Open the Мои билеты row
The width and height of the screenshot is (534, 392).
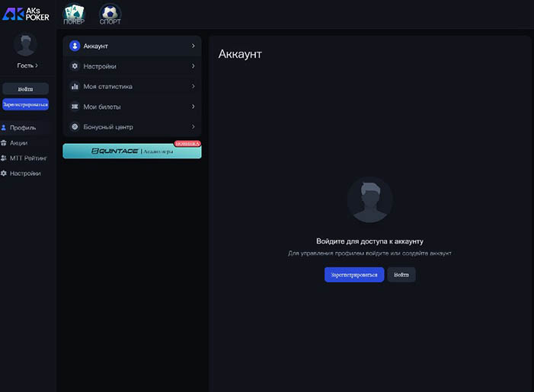pyautogui.click(x=132, y=107)
